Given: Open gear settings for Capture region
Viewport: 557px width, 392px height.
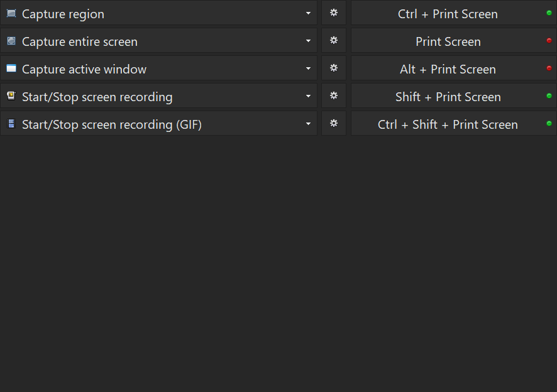Looking at the screenshot, I should click(x=334, y=13).
